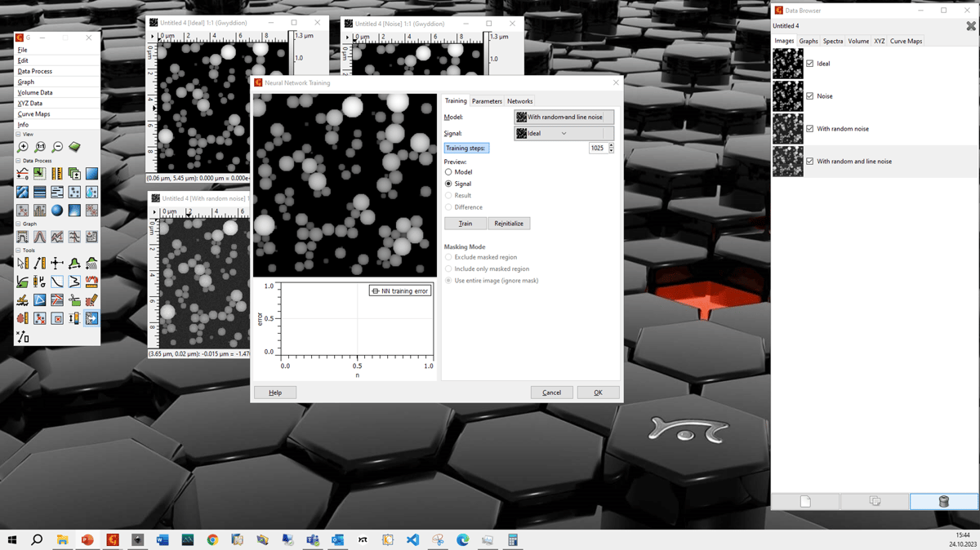980x550 pixels.
Task: Select the crosshair arrows tool in Tools
Action: click(x=57, y=264)
